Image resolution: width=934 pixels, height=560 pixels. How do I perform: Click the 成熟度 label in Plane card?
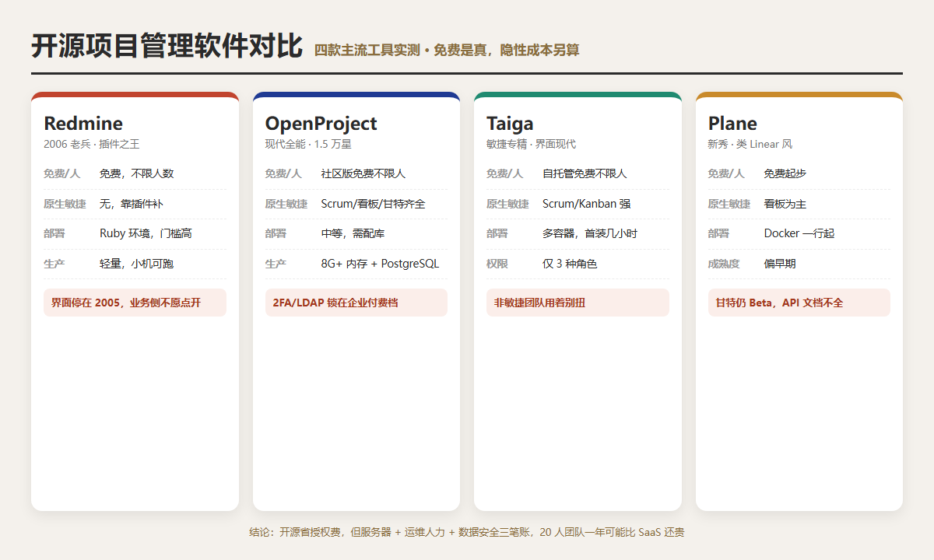pyautogui.click(x=724, y=264)
